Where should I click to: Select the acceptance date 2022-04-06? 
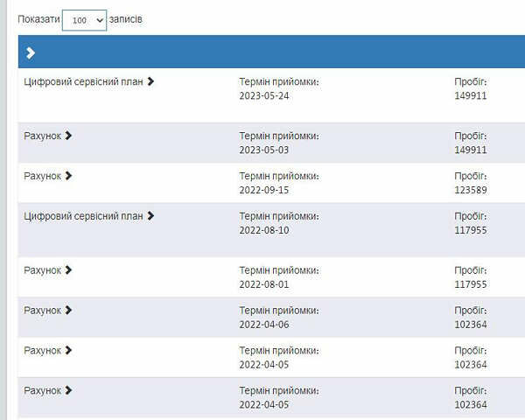pyautogui.click(x=263, y=325)
